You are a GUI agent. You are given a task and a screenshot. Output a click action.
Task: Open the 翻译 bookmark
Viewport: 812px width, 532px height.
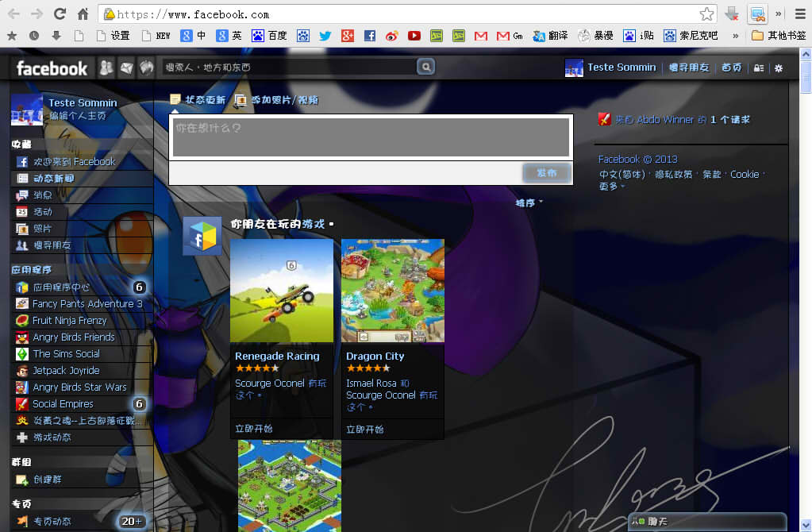pos(551,36)
